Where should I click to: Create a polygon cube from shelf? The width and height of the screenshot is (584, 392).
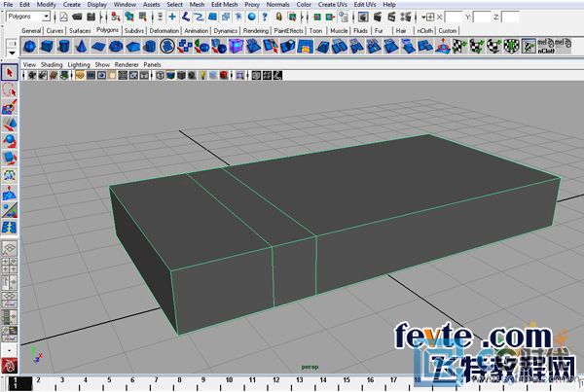coord(47,47)
